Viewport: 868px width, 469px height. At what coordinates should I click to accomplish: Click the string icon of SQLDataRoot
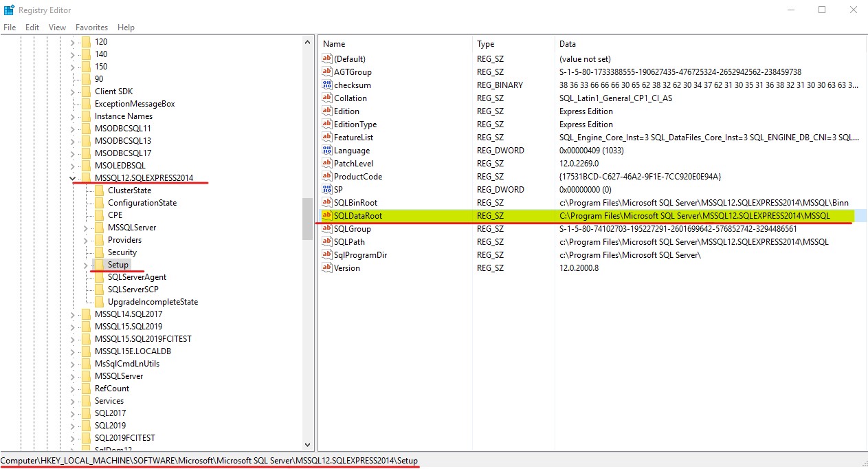[x=327, y=216]
